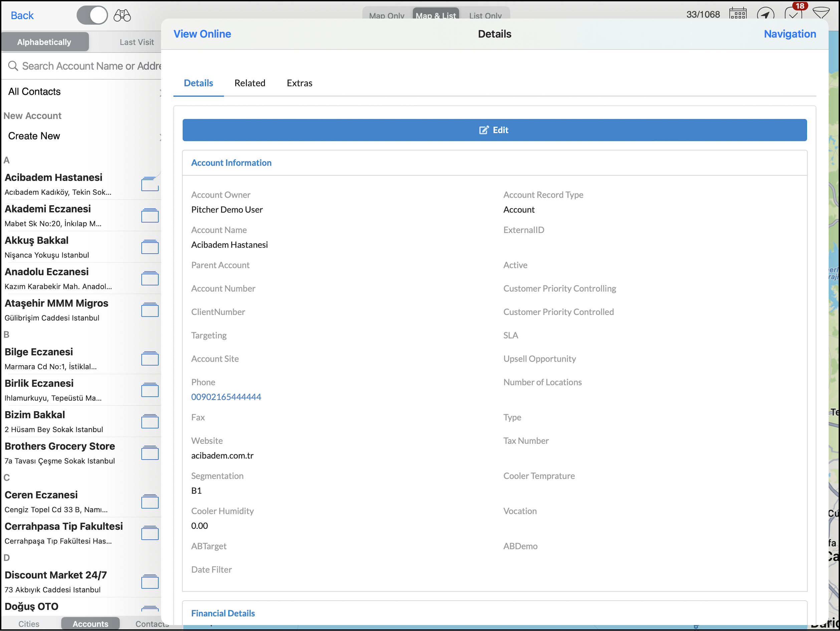This screenshot has width=840, height=631.
Task: Tap the binoculars icon next to Back
Action: point(122,15)
